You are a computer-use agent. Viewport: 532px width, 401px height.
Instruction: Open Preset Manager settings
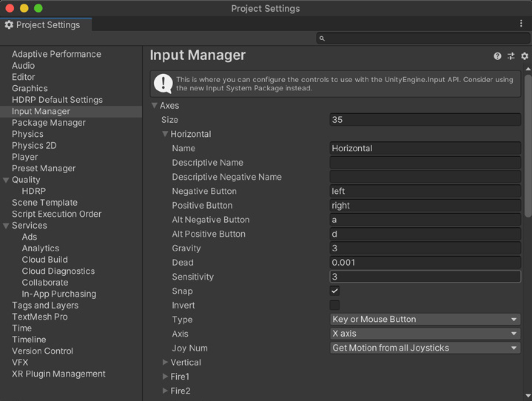[44, 168]
